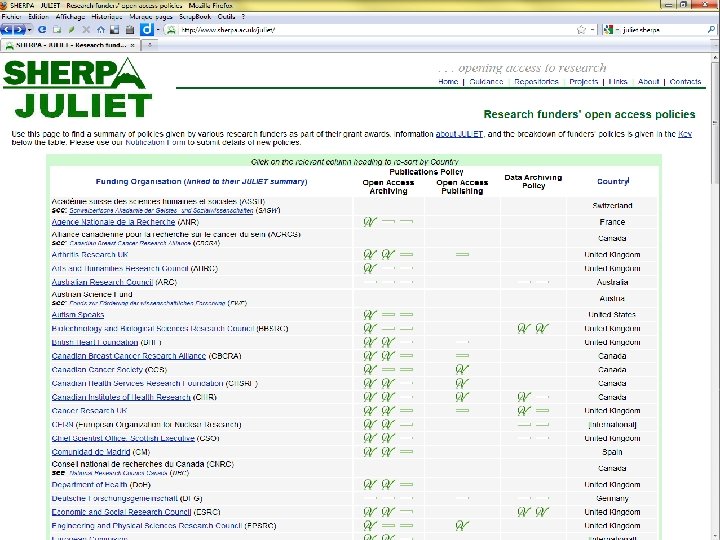This screenshot has width=720, height=540.
Task: Open the back/forward history dropdown arrow
Action: tap(30, 30)
